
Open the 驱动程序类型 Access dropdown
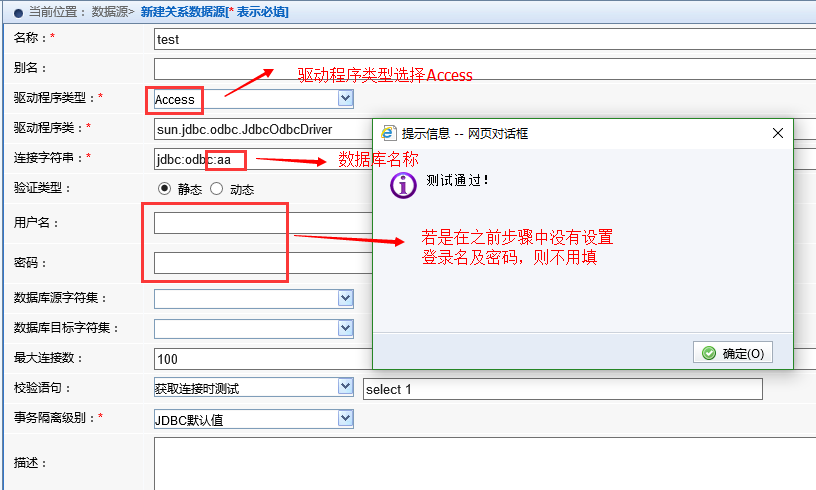click(346, 98)
